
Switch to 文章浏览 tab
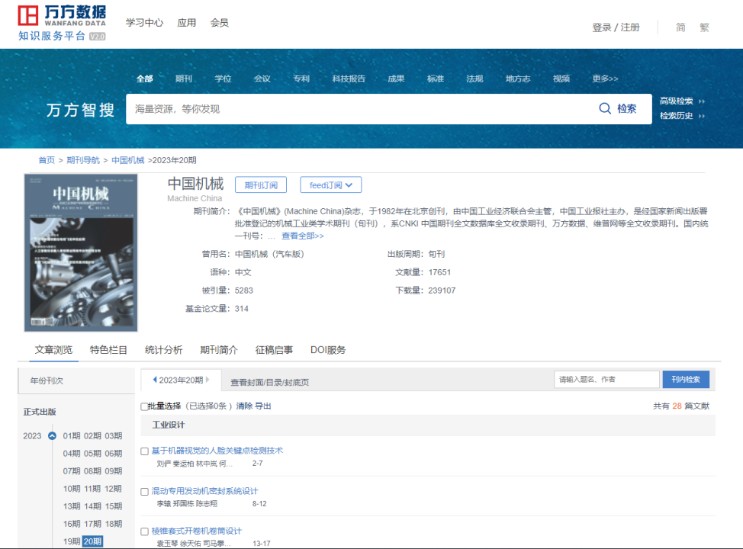[53, 350]
